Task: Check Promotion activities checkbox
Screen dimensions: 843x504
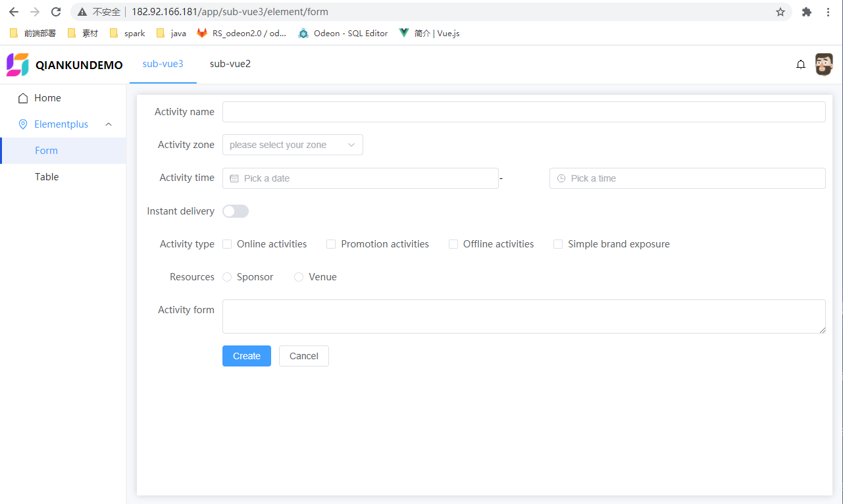Action: point(331,244)
